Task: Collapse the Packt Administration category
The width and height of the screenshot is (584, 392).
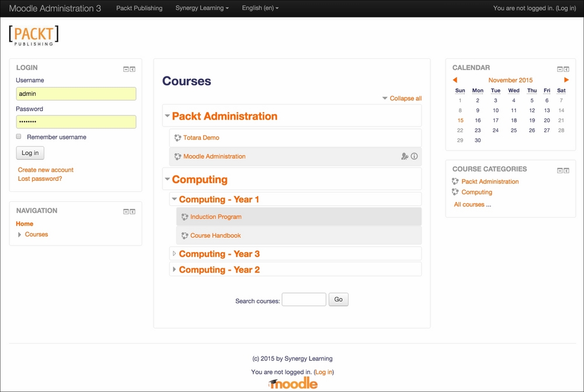Action: click(x=167, y=116)
